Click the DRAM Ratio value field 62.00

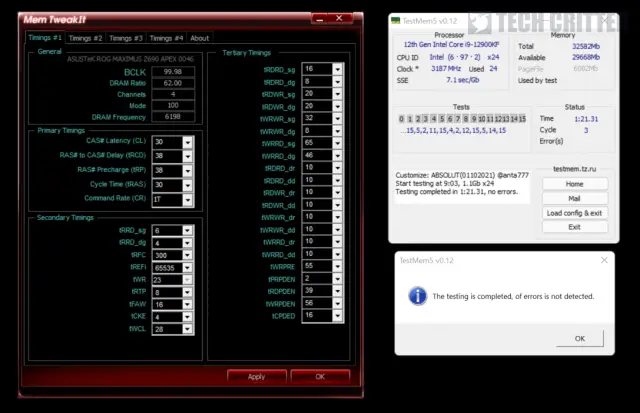click(173, 83)
